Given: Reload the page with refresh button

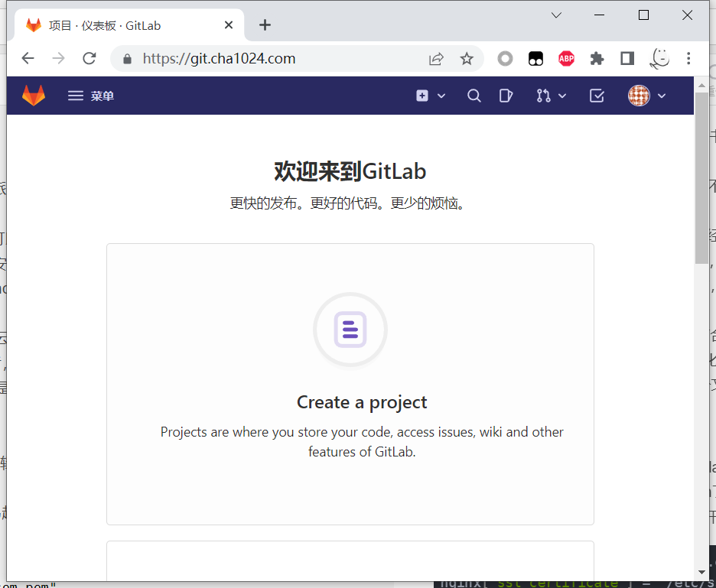Looking at the screenshot, I should point(89,58).
